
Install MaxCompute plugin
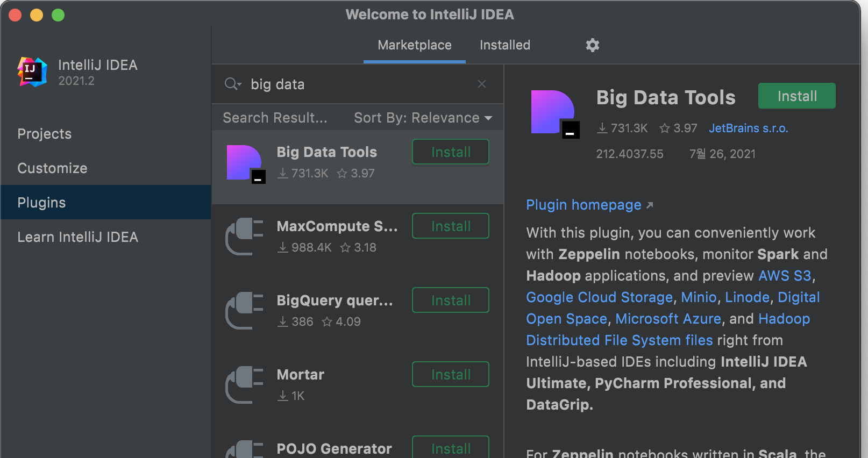451,226
